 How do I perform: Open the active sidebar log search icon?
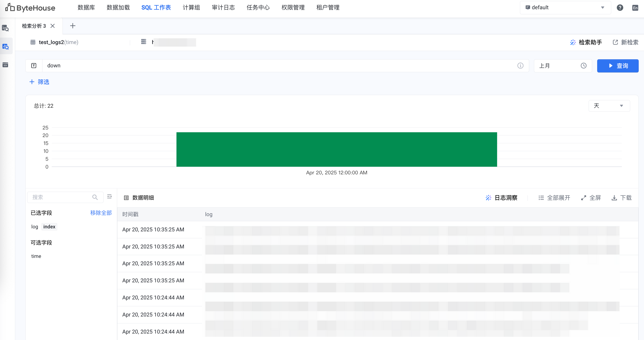(6, 47)
